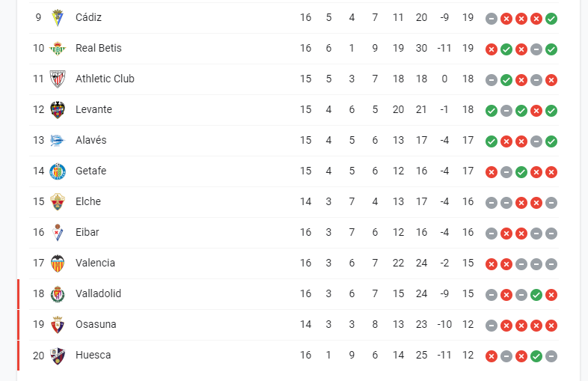Select the Levante team name

click(x=94, y=109)
